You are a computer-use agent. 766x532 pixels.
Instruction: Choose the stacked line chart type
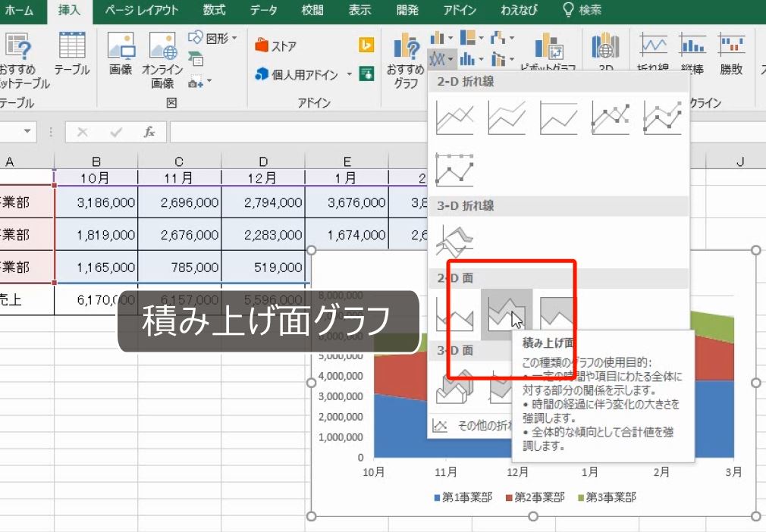(x=507, y=117)
